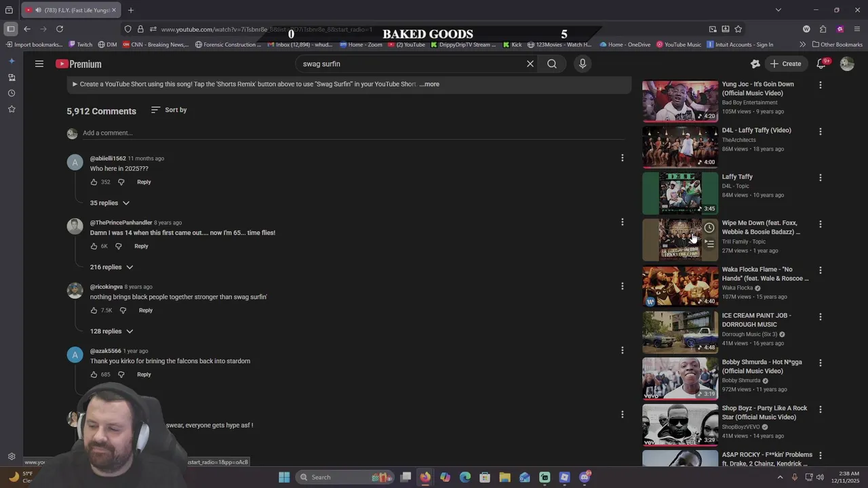Expand the song description with '...more'
The height and width of the screenshot is (488, 868).
click(x=429, y=84)
